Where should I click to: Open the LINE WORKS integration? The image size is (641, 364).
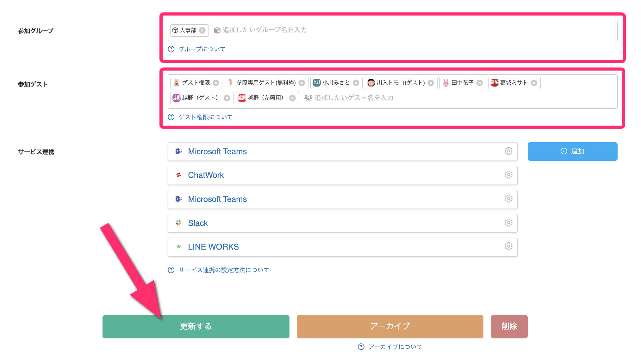(343, 247)
